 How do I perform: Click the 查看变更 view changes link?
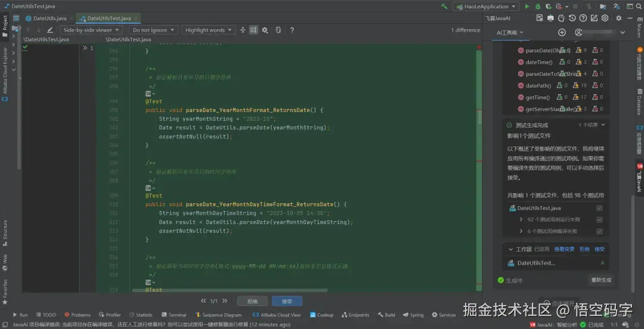564,249
